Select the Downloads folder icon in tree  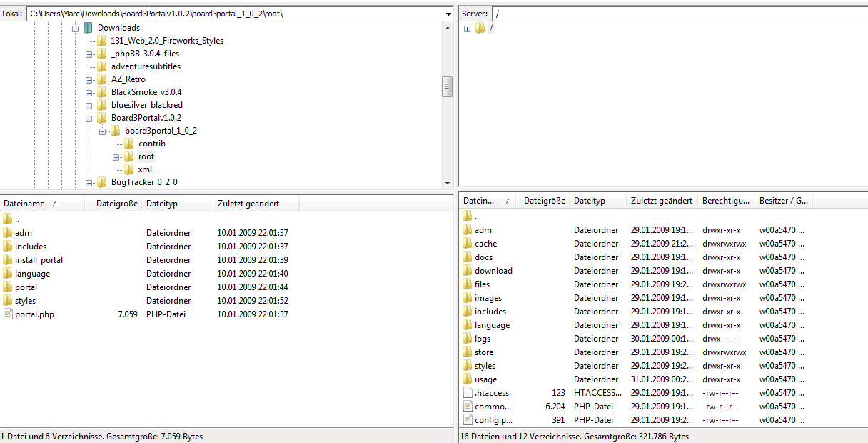(x=89, y=28)
